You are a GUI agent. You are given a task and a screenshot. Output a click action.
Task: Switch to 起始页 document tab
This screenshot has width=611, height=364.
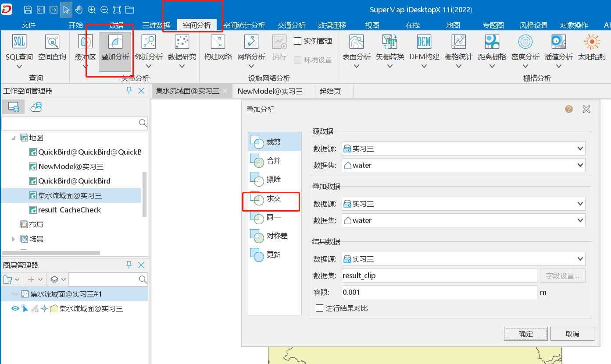tap(330, 91)
